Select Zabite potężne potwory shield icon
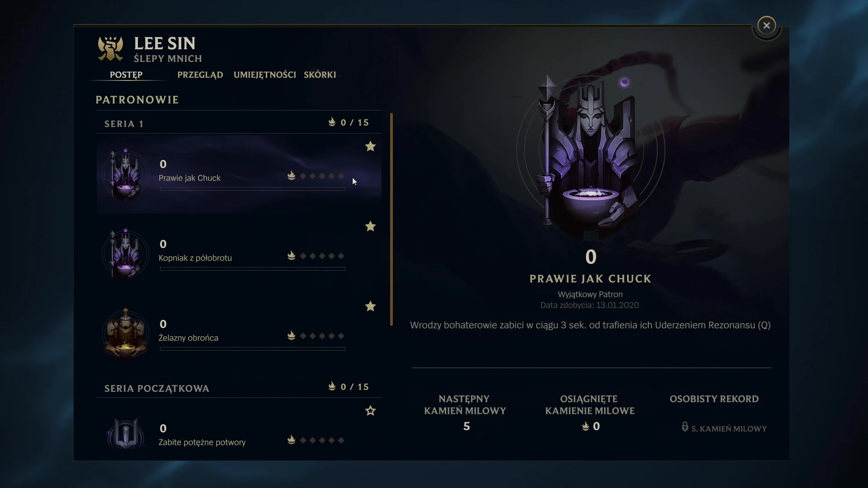Viewport: 868px width, 488px height. pyautogui.click(x=126, y=433)
